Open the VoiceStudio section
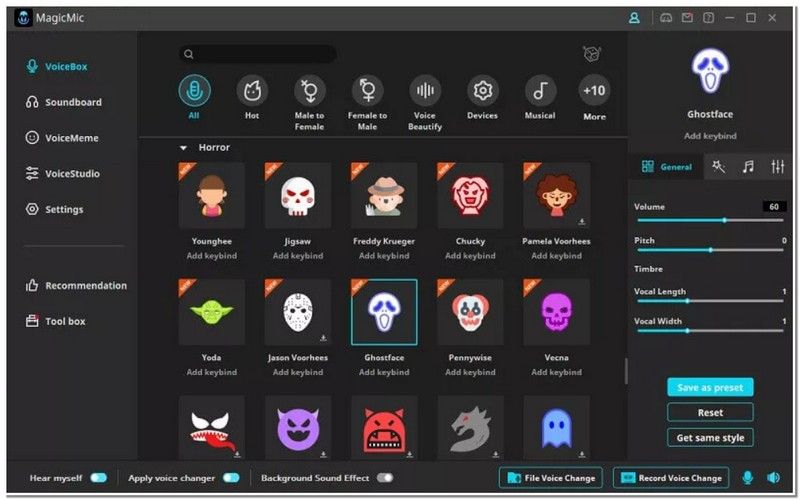 (63, 173)
